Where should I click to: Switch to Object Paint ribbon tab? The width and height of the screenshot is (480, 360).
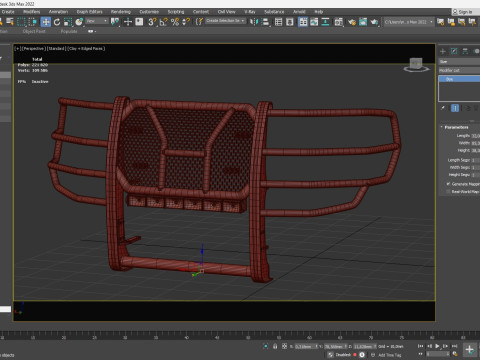pyautogui.click(x=34, y=31)
